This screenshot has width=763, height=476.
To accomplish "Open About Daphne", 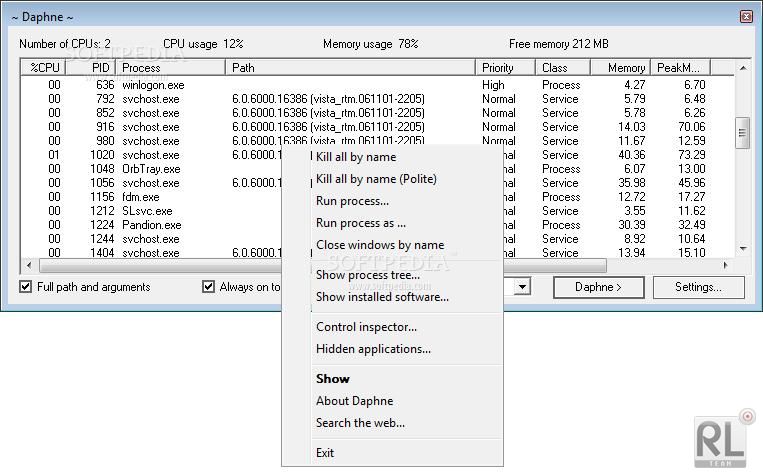I will (354, 401).
